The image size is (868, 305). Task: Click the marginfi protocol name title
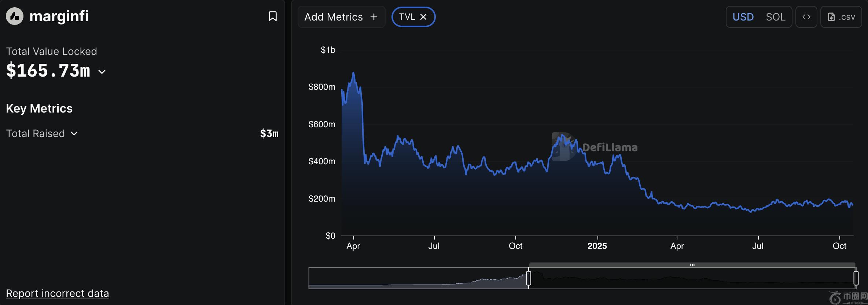59,16
